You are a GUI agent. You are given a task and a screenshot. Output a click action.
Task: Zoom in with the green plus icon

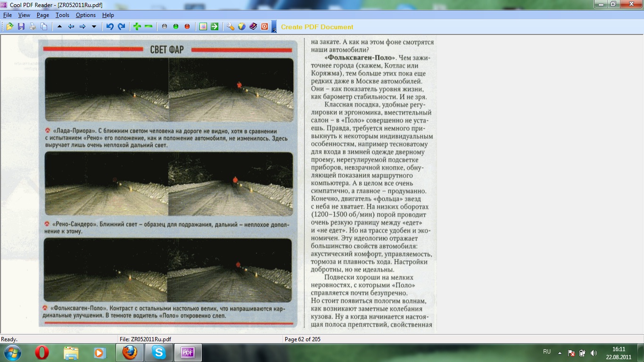[137, 27]
